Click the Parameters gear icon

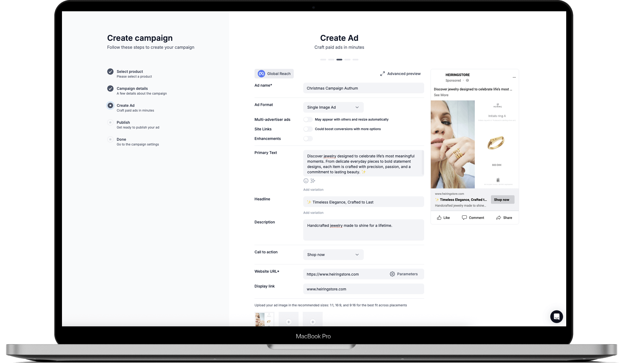392,274
